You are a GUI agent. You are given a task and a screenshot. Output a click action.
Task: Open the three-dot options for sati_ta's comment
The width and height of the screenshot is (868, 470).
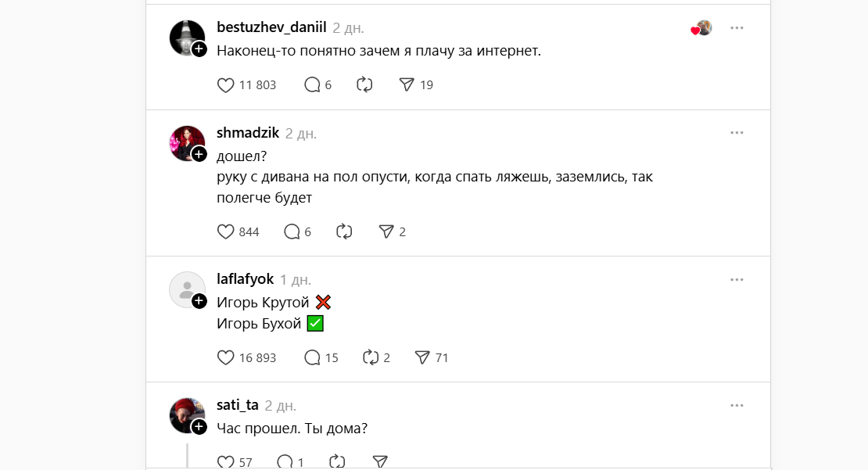(x=736, y=405)
